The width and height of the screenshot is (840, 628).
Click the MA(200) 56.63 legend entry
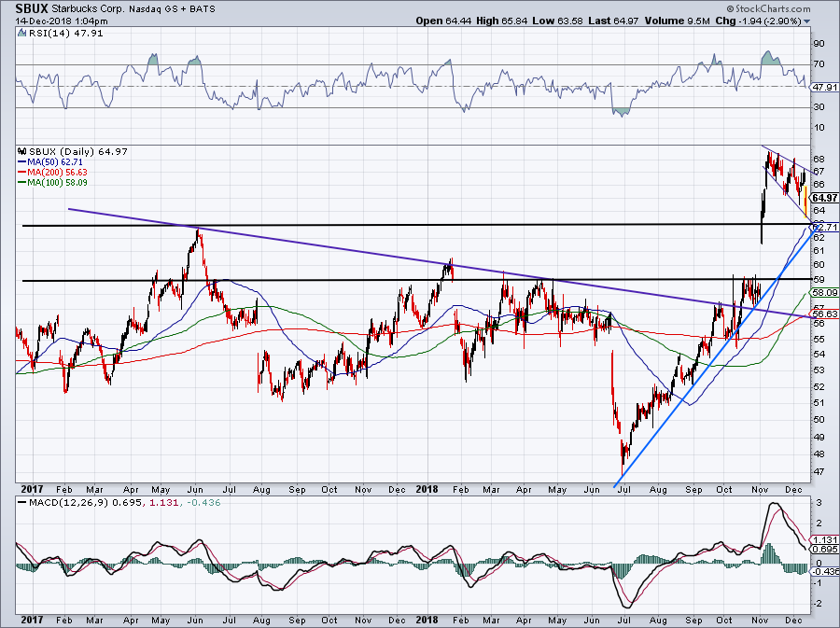[57, 173]
